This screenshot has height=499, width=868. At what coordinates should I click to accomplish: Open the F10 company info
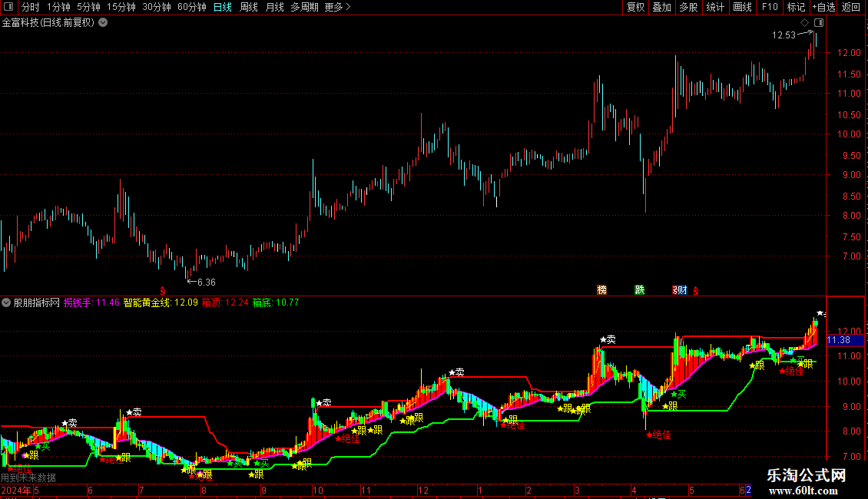[x=770, y=7]
